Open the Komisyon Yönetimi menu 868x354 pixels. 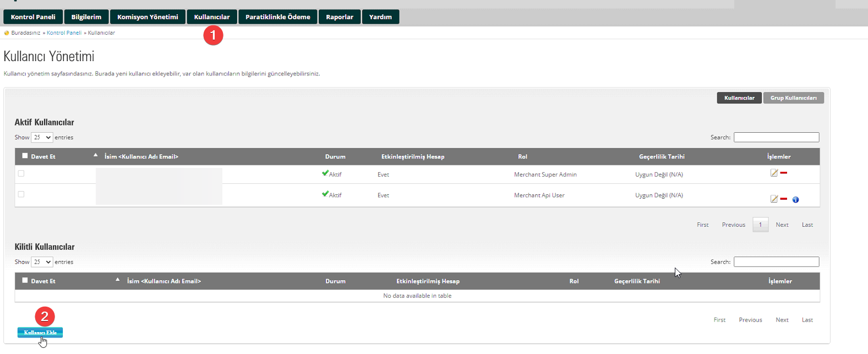point(148,17)
